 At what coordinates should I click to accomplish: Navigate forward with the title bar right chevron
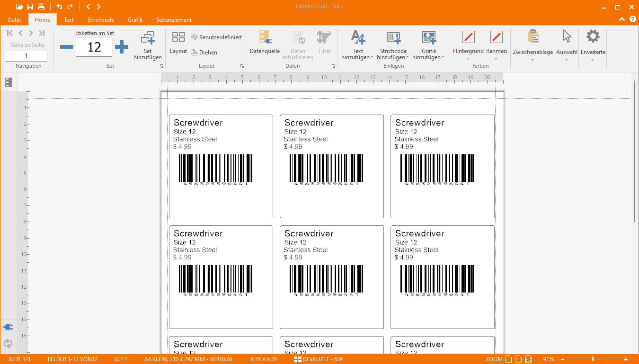[x=98, y=7]
